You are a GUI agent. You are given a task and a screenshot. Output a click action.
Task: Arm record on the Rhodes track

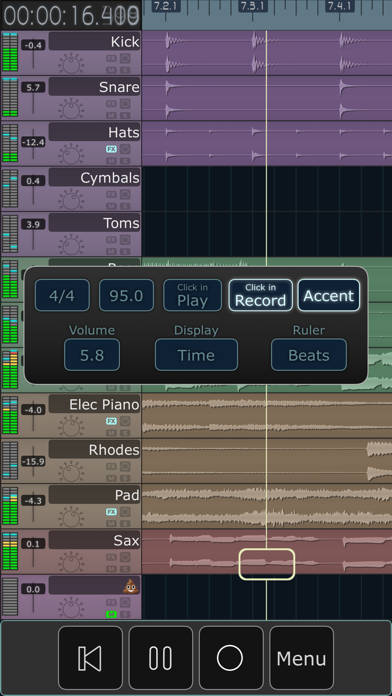click(x=125, y=466)
